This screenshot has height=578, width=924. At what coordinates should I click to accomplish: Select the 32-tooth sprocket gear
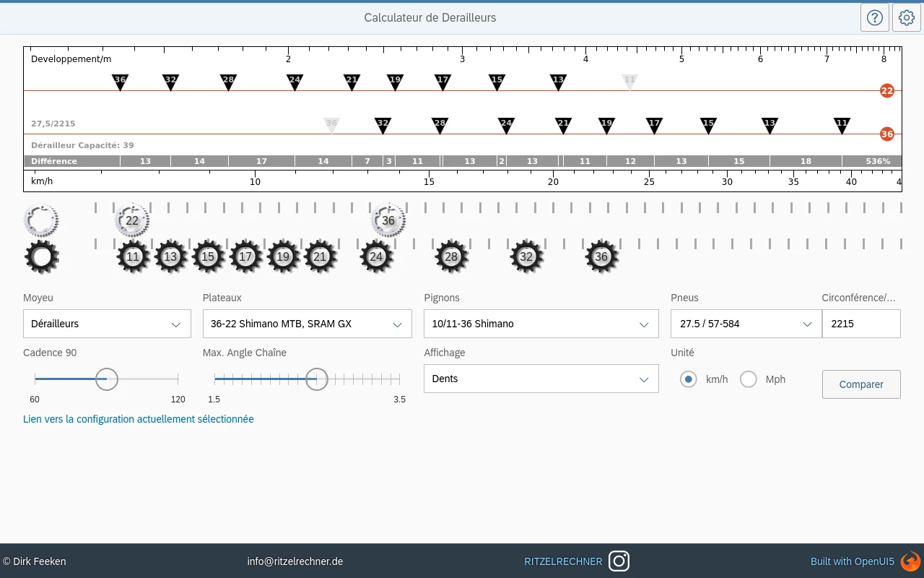526,256
